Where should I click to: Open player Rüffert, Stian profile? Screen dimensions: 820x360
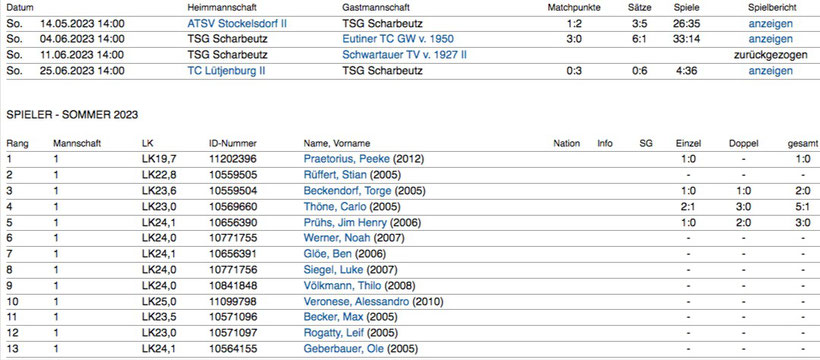click(335, 175)
